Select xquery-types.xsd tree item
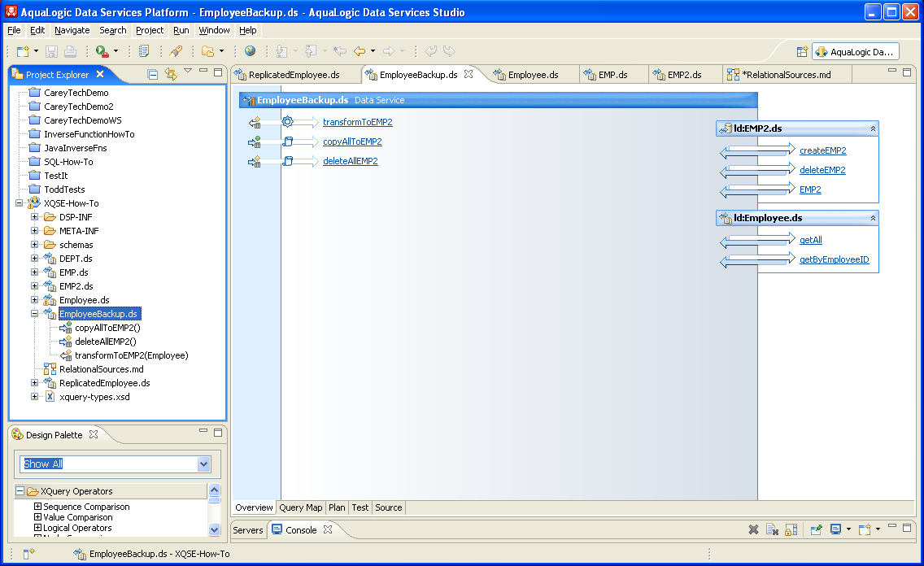This screenshot has height=566, width=924. [x=94, y=397]
